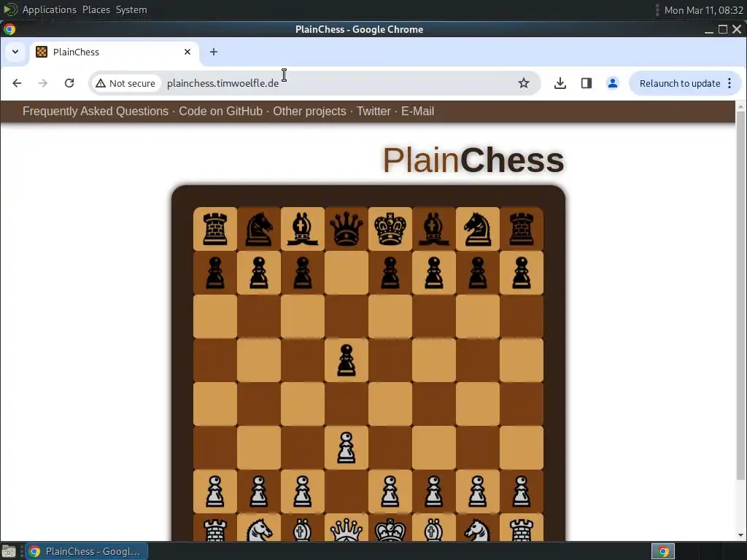The height and width of the screenshot is (560, 747).
Task: Select the black king piece
Action: pyautogui.click(x=390, y=229)
